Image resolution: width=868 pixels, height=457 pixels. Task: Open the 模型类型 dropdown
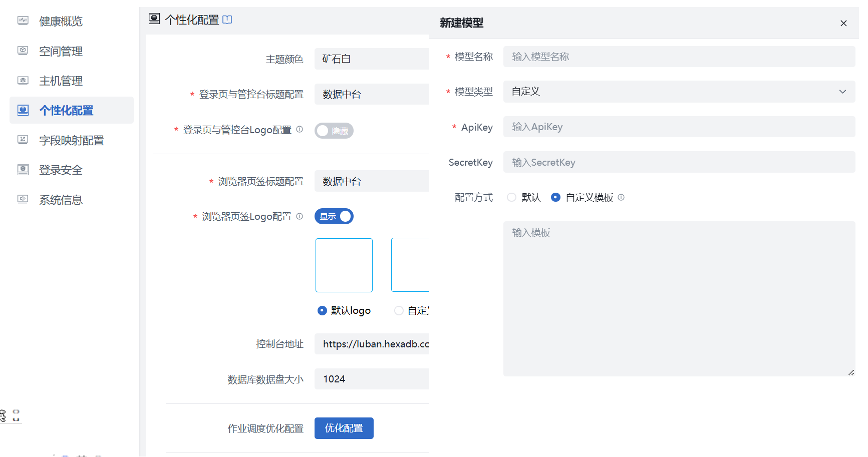(679, 91)
